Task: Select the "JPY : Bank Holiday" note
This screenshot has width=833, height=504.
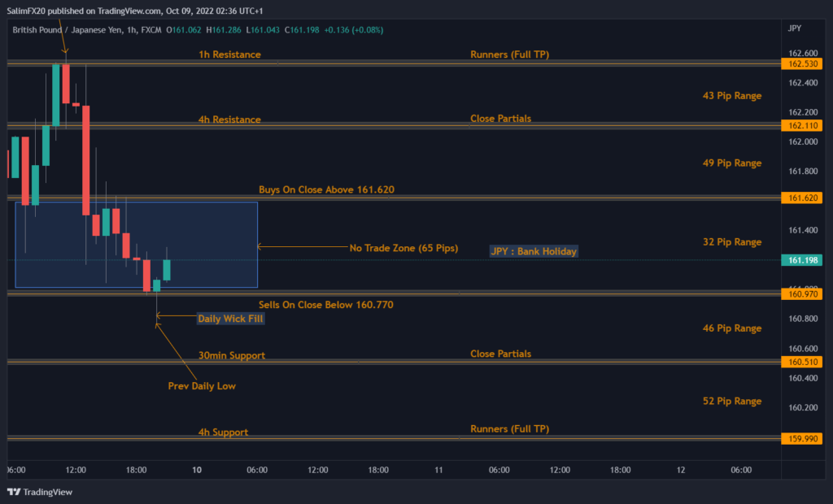Action: coord(534,251)
